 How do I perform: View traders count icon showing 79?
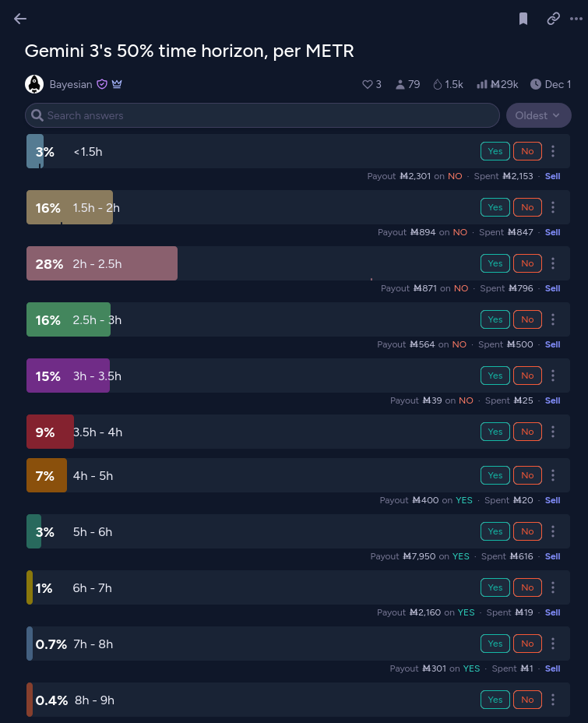[400, 84]
